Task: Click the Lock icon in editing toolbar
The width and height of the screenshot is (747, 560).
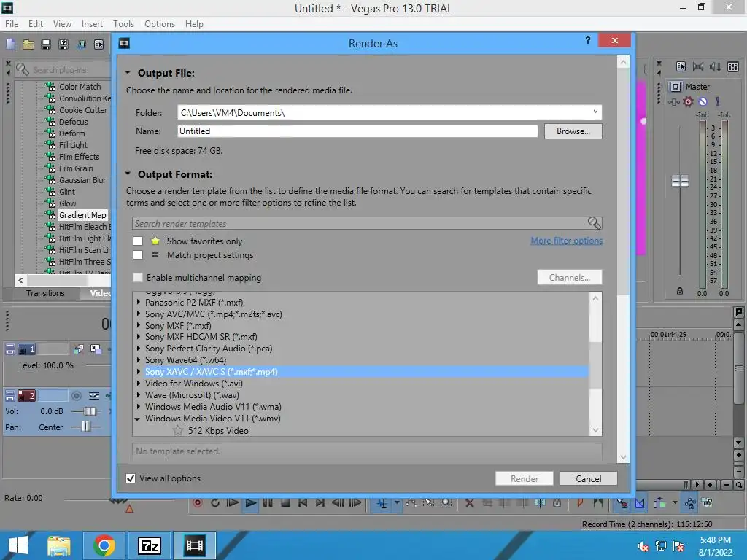Action: [557, 503]
